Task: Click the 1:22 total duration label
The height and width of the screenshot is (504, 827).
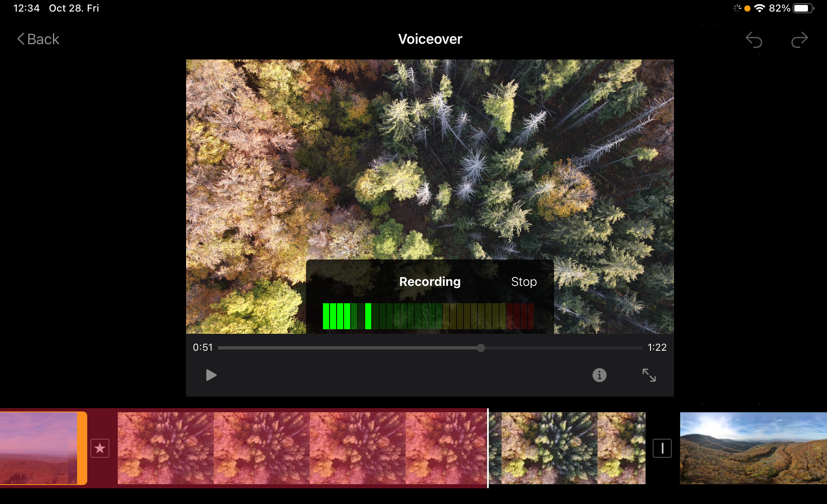Action: [657, 347]
